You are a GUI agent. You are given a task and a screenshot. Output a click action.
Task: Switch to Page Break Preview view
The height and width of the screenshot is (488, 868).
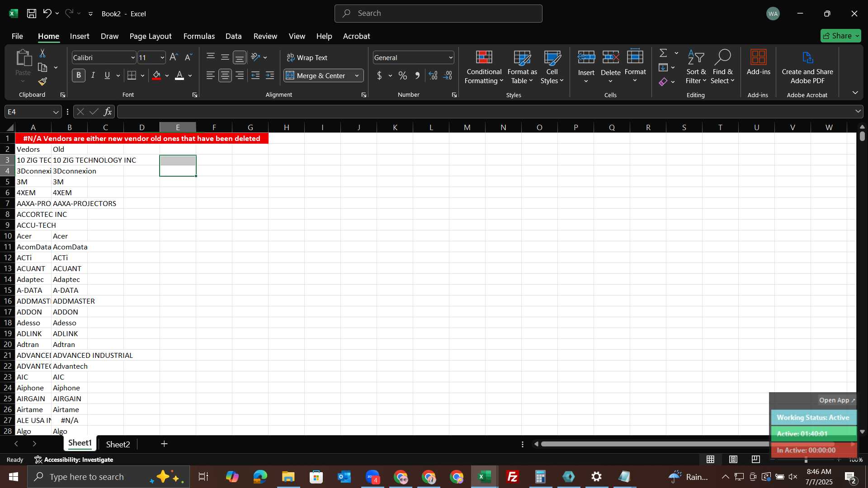(x=755, y=460)
